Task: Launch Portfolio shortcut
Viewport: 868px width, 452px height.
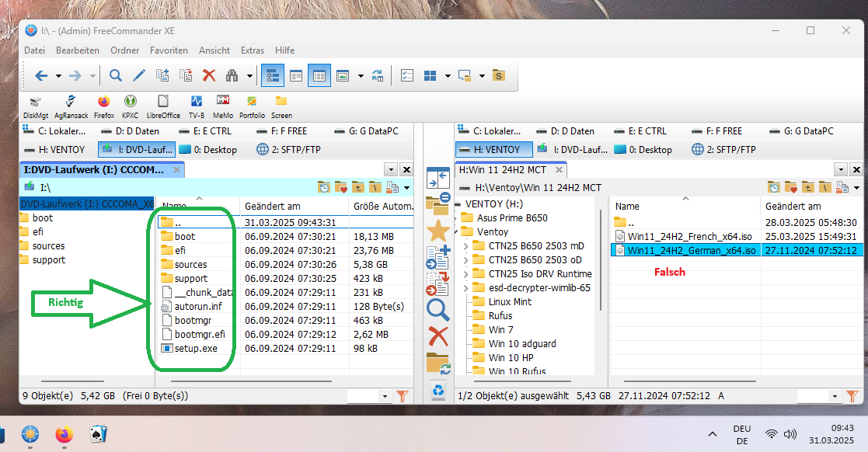Action: point(252,107)
